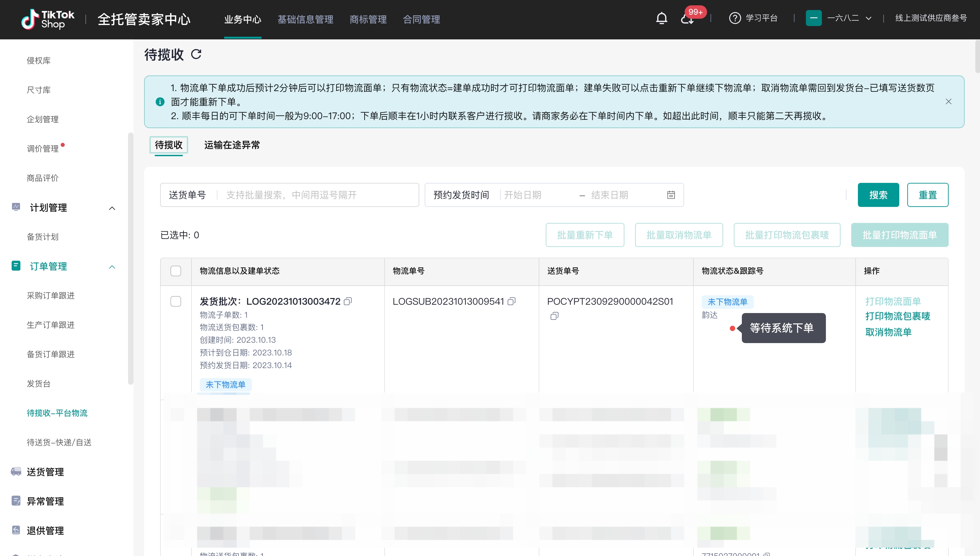Open 合同管理 top menu

click(421, 19)
